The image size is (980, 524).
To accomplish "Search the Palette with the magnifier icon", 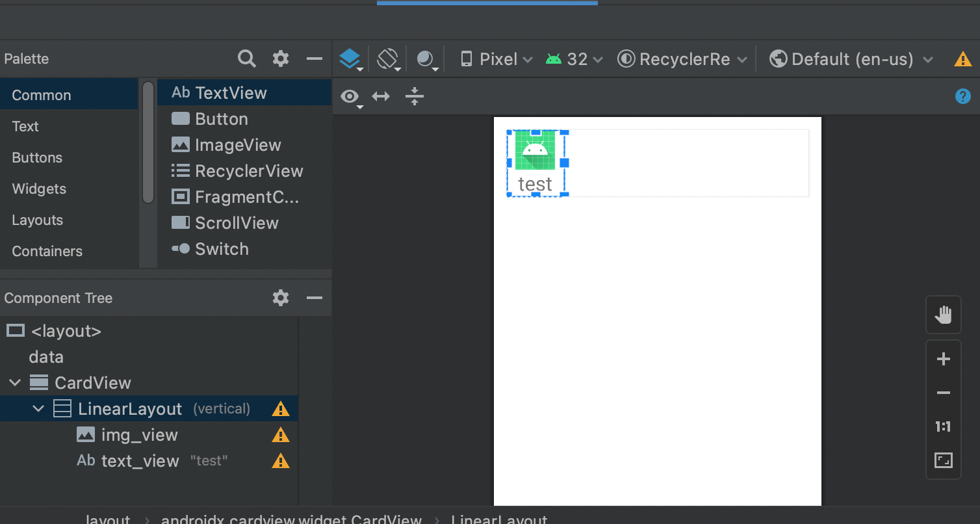I will point(247,59).
